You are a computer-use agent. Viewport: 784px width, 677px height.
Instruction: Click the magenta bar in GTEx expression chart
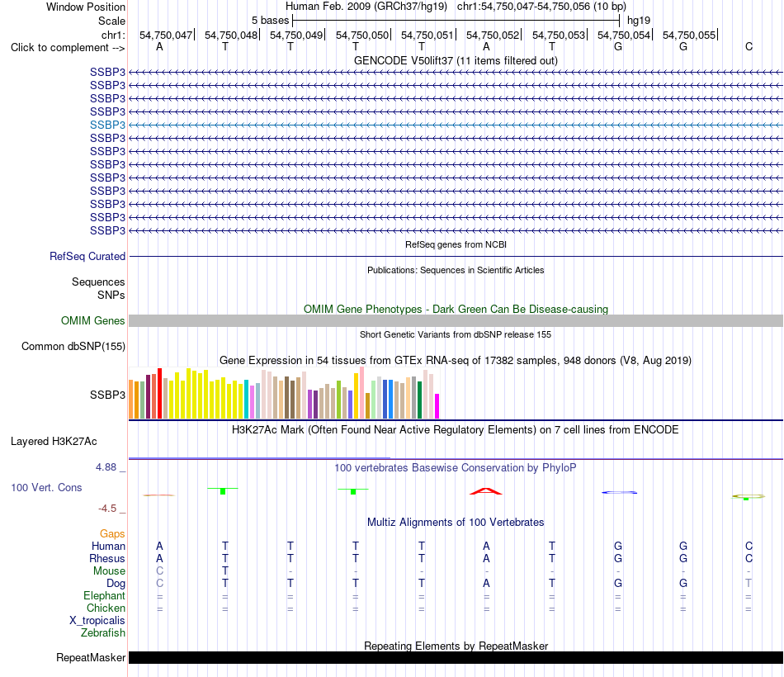437,406
